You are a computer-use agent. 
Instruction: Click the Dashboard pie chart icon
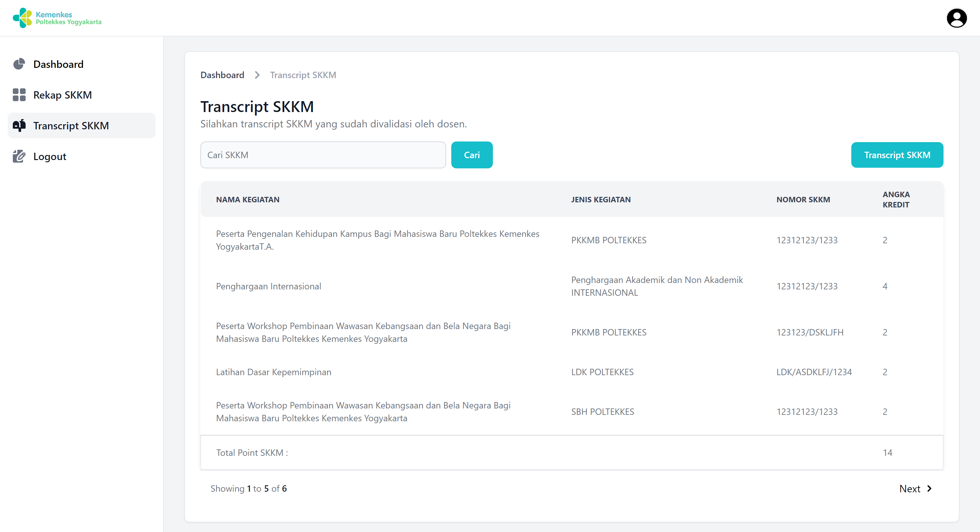click(x=19, y=64)
